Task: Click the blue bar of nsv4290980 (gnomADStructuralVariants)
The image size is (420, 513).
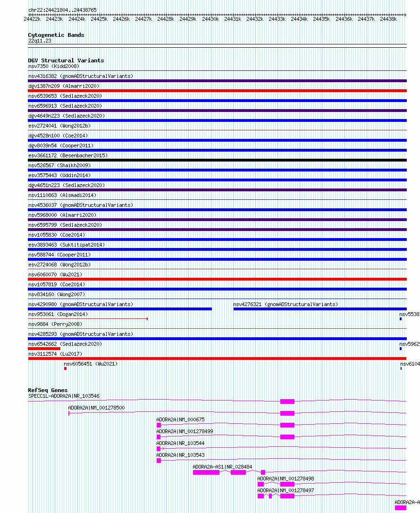Action: coord(120,309)
